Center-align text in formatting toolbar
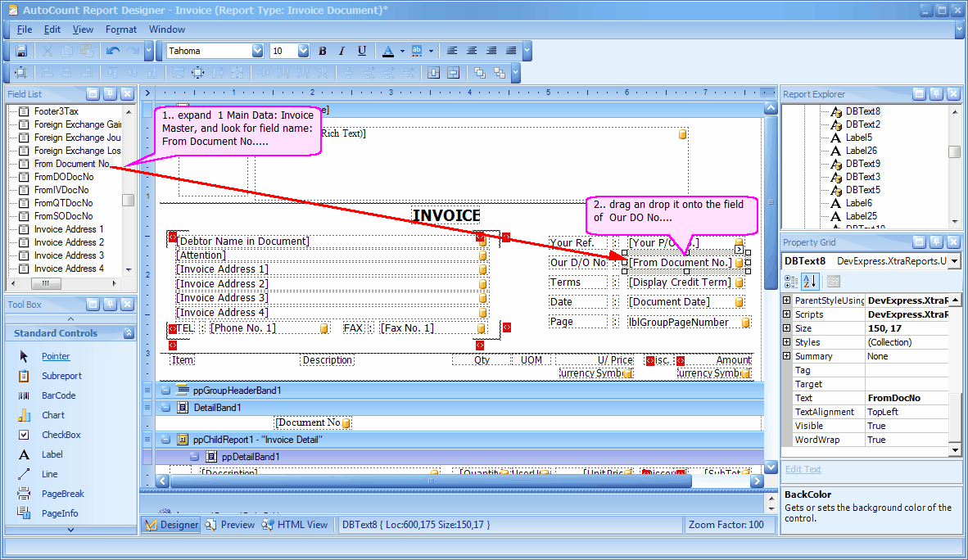Screen dimensions: 968x560 [472, 51]
